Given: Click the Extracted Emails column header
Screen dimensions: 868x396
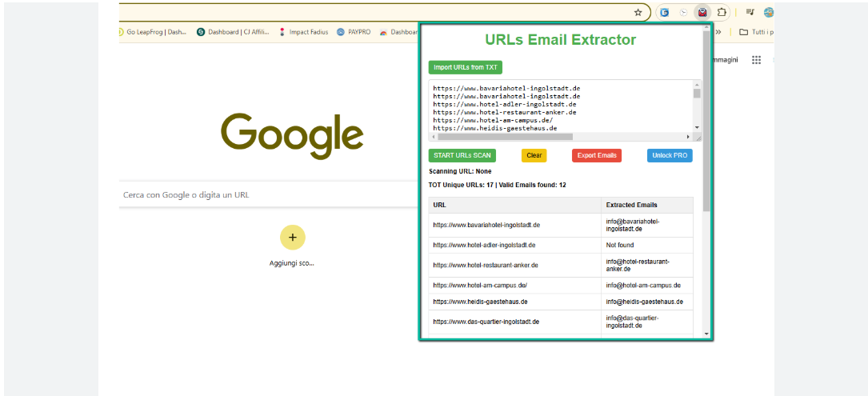Looking at the screenshot, I should 647,206.
